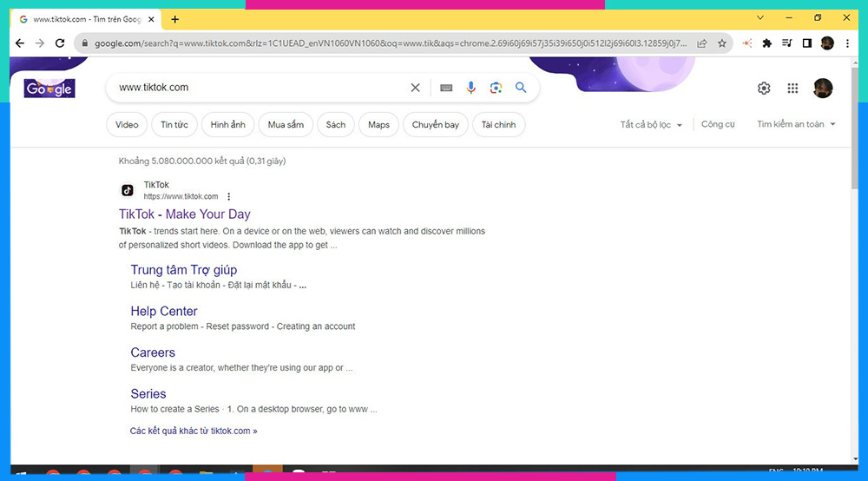Screen dimensions: 868x481
Task: Open the Careers sitelink
Action: click(x=153, y=353)
